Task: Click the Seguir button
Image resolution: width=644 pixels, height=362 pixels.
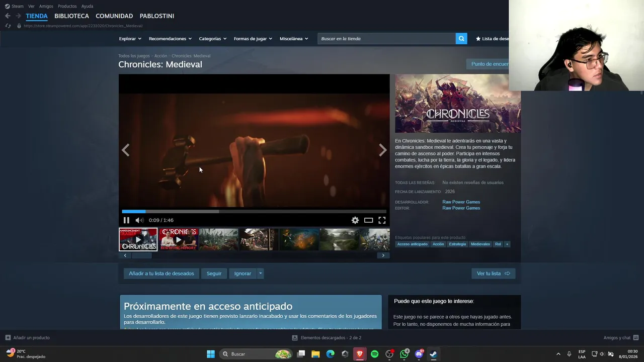Action: click(214, 274)
